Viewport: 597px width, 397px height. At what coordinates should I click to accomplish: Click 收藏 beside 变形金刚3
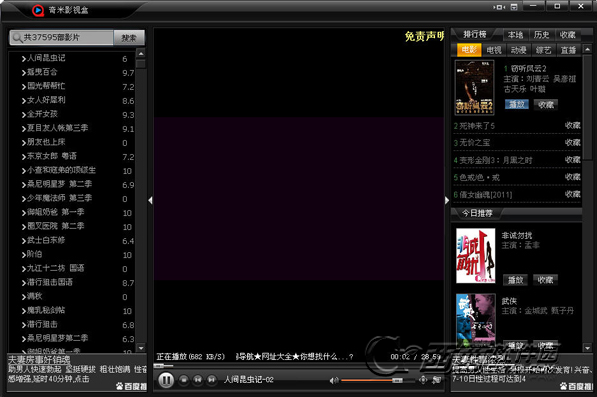point(573,160)
